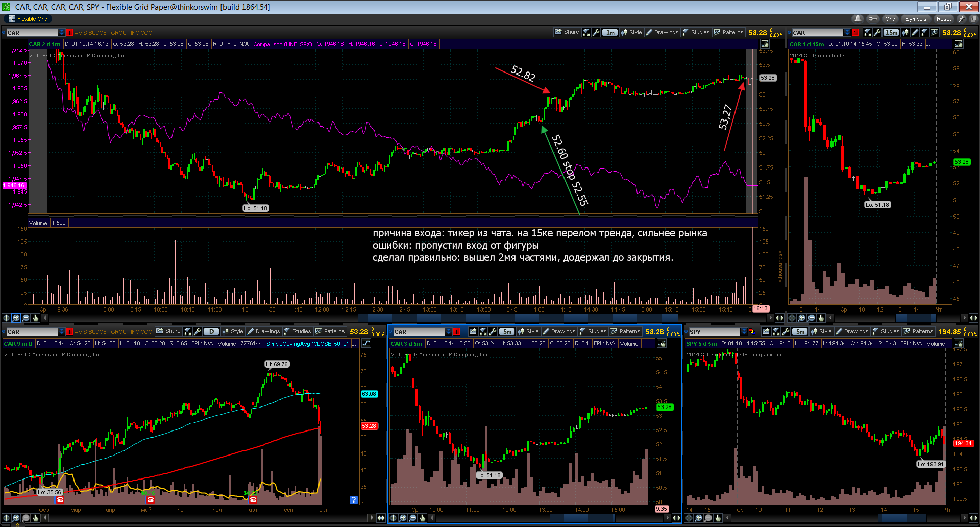The image size is (980, 527).
Task: Select pan hand tool under main chart
Action: (36, 318)
